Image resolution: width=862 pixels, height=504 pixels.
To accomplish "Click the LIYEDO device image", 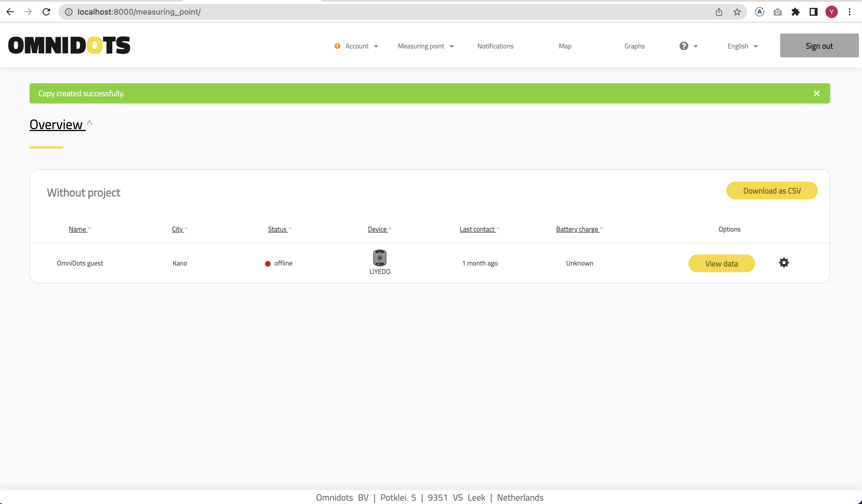I will coord(379,258).
